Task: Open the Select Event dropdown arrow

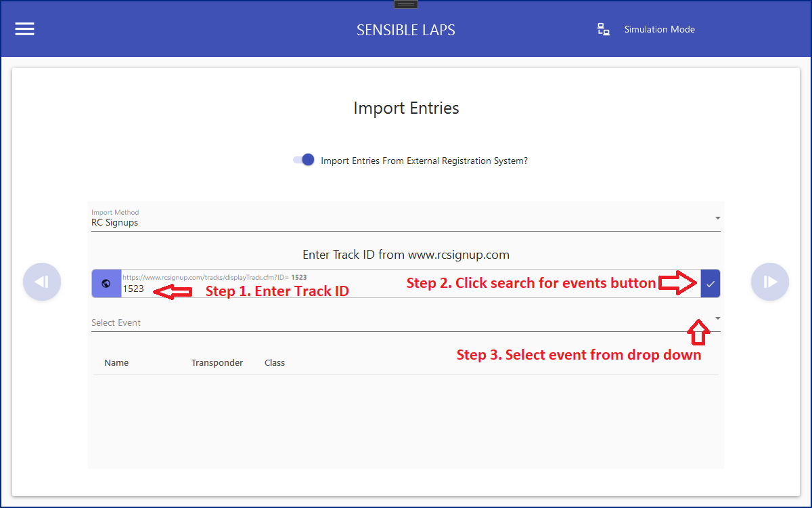Action: (717, 318)
